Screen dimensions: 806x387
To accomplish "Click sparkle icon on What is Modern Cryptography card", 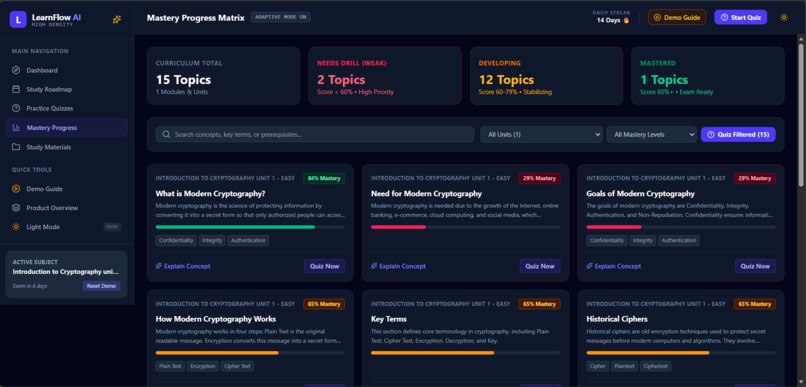I will click(x=159, y=266).
